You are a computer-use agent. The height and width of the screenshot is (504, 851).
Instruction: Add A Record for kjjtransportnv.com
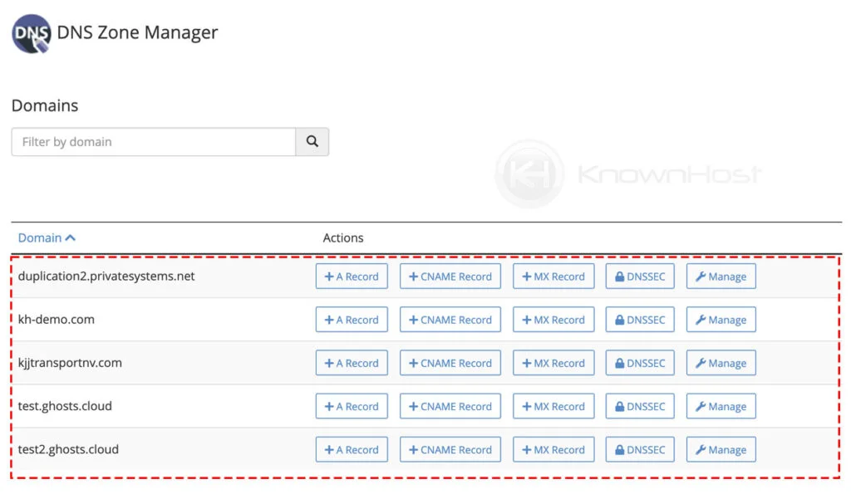point(352,363)
